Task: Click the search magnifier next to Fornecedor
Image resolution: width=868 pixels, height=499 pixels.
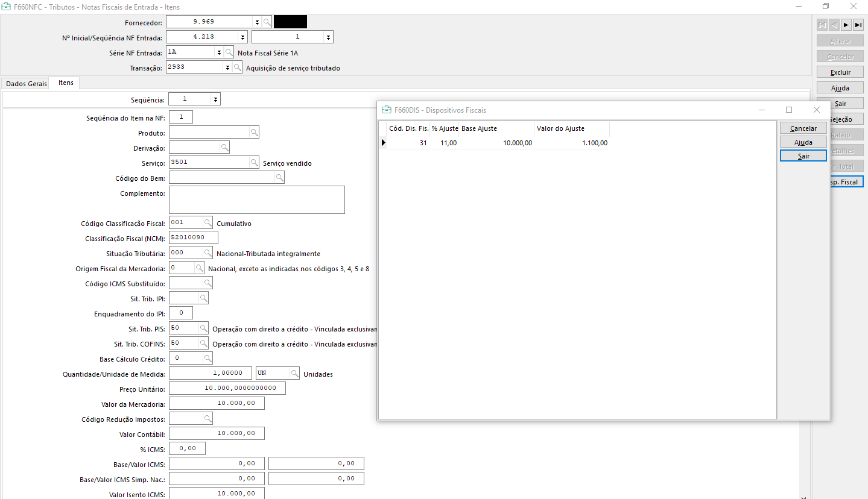Action: [x=267, y=22]
